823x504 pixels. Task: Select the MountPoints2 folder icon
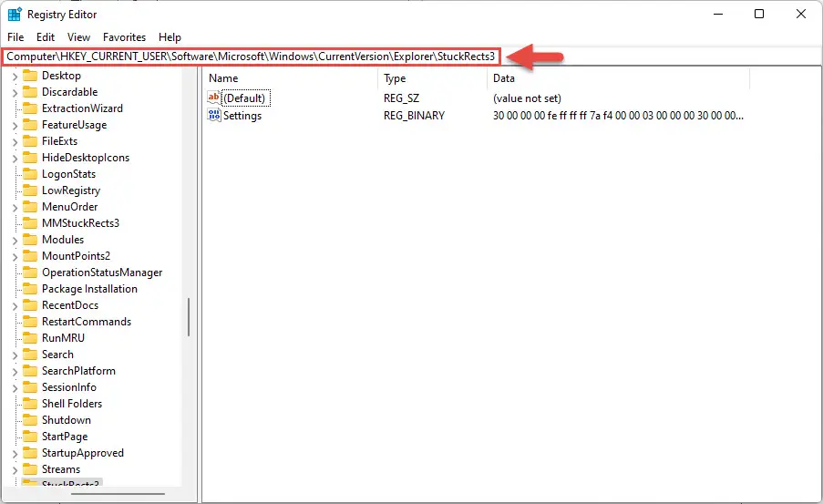click(x=30, y=256)
